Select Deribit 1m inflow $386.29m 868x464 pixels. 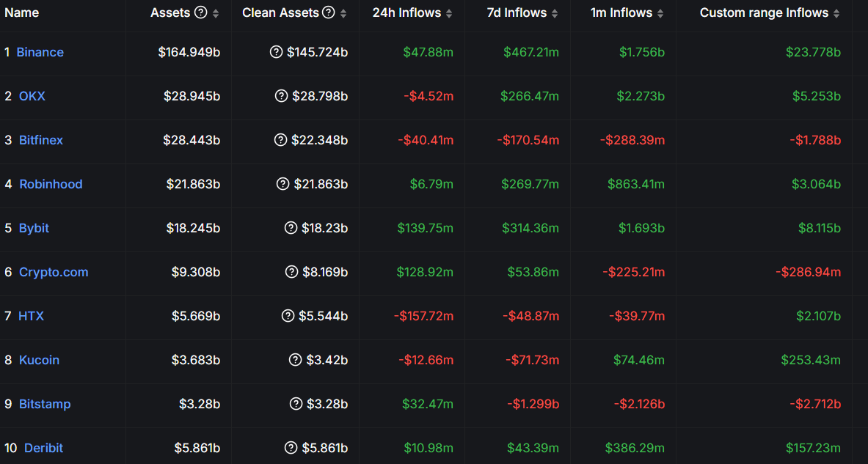[635, 448]
